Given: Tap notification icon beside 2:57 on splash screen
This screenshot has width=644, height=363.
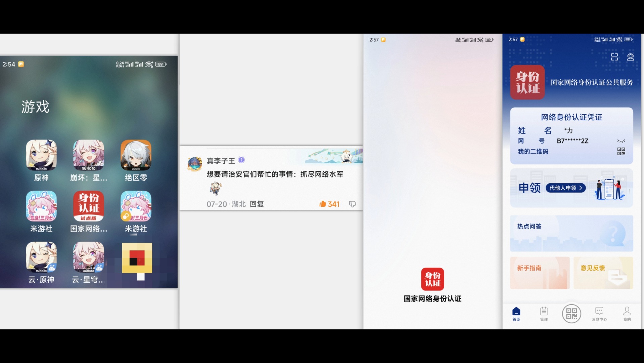Looking at the screenshot, I should [383, 40].
